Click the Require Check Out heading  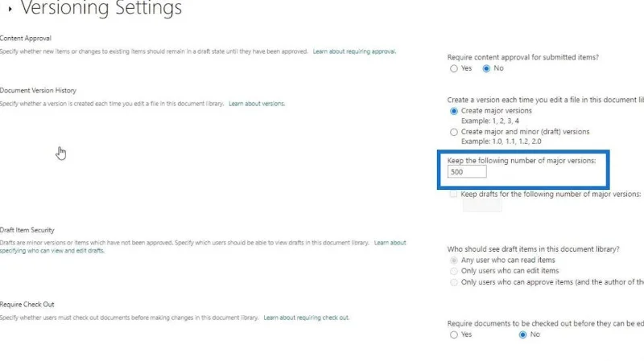(x=27, y=305)
